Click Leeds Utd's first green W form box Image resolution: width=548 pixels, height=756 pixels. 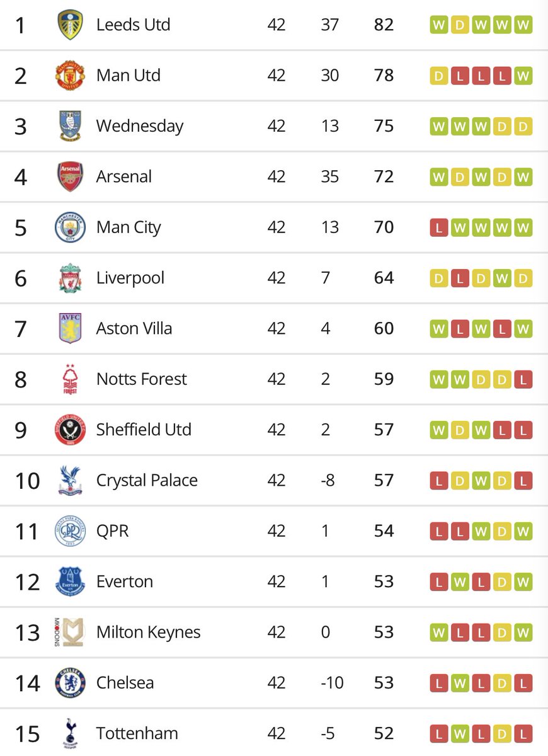pos(439,25)
